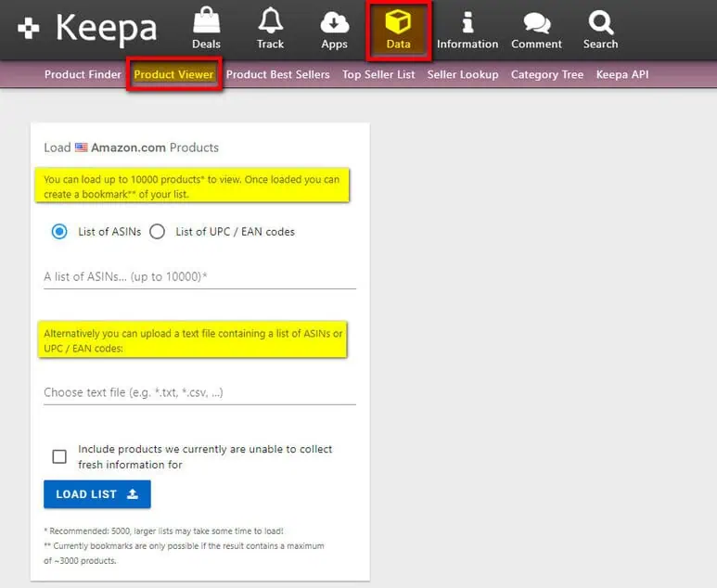Open Top Seller List tab
Image resolution: width=717 pixels, height=588 pixels.
click(378, 74)
